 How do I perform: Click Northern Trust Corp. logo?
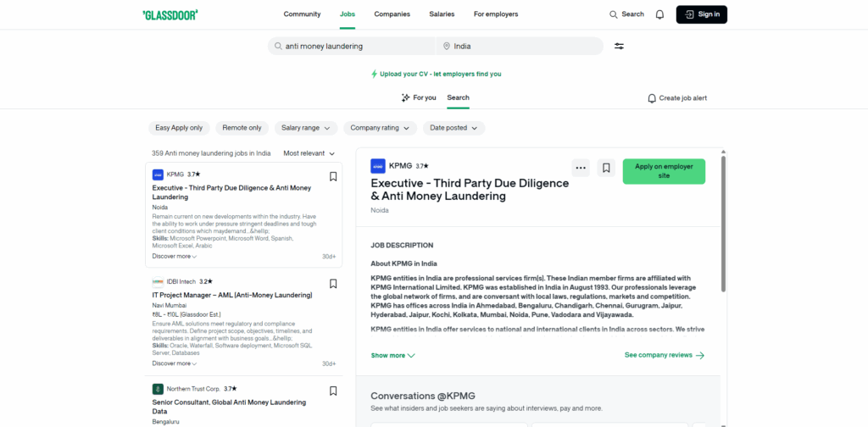coord(158,389)
